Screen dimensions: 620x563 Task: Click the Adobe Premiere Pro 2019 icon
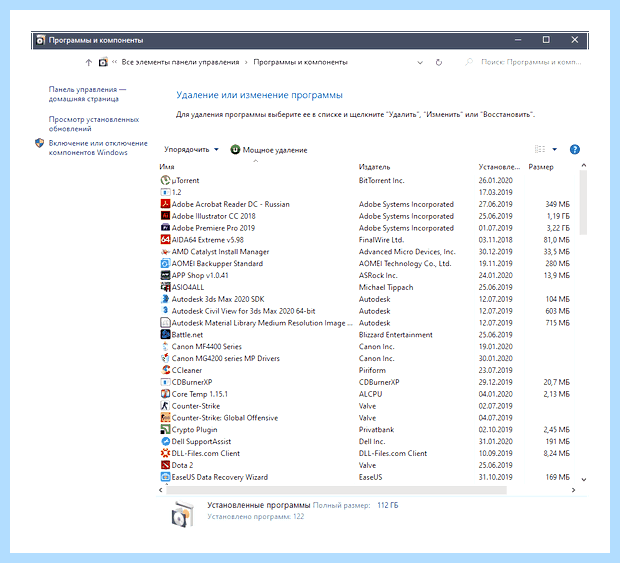coord(165,228)
